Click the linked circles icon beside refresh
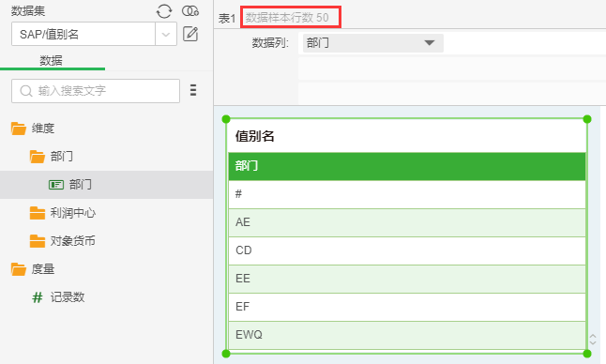This screenshot has width=606, height=364. [190, 11]
